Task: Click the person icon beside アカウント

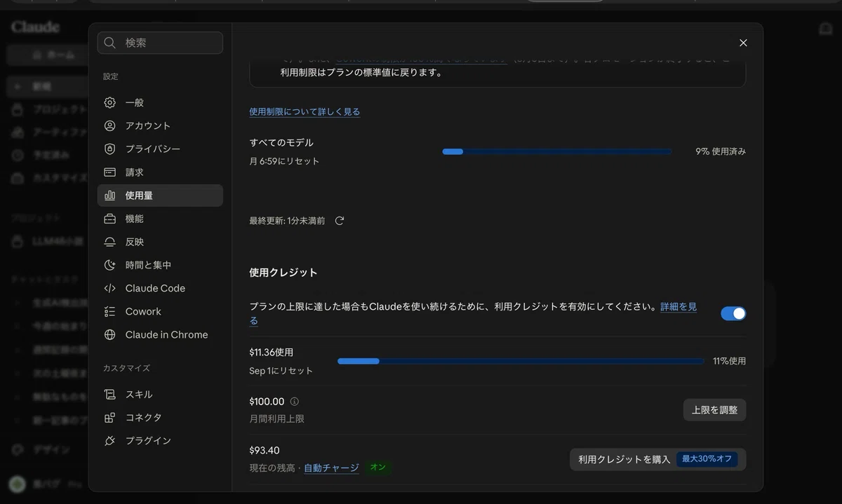Action: click(109, 125)
